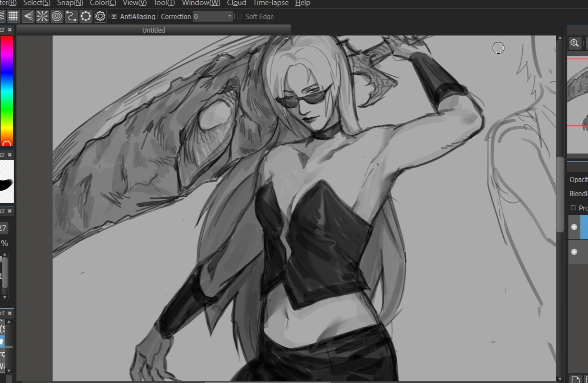Screen dimensions: 588x383
Task: Turn on concentric circle snap
Action: coord(57,17)
